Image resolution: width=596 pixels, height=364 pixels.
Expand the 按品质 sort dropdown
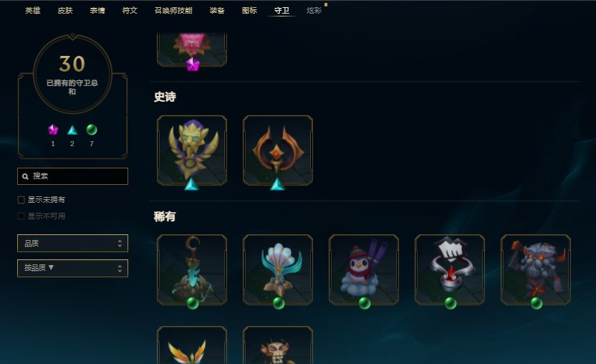(72, 268)
